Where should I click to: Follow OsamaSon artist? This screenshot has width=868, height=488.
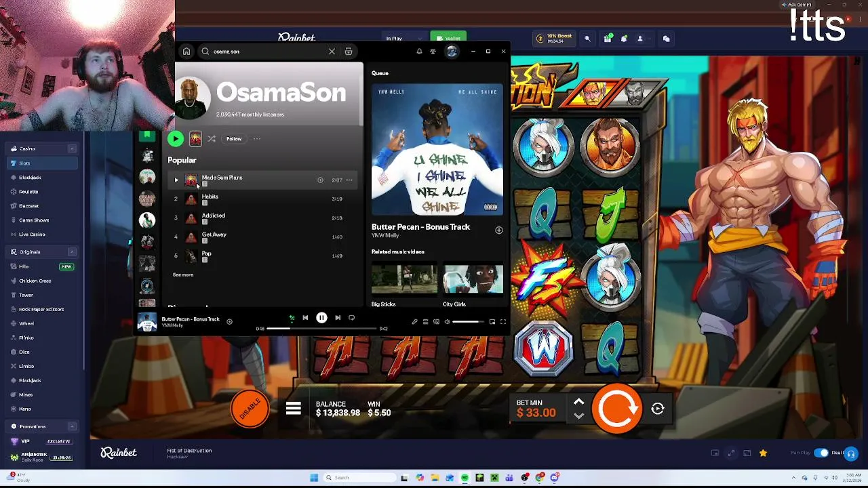click(234, 139)
